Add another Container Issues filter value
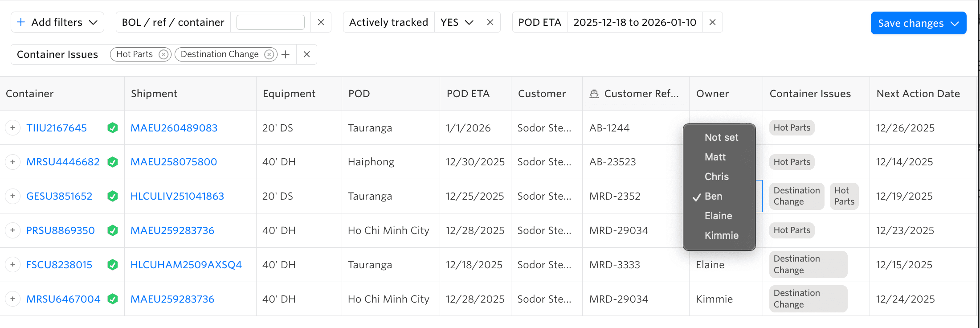 tap(286, 54)
